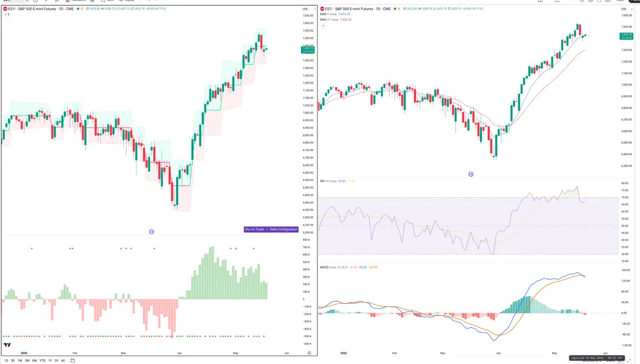Select the 1Y time range
Viewport: 640px width, 364px height.
[x=50, y=361]
